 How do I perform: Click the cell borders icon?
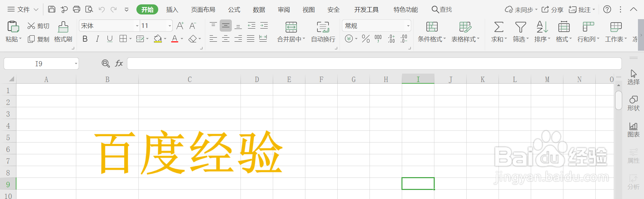[123, 39]
